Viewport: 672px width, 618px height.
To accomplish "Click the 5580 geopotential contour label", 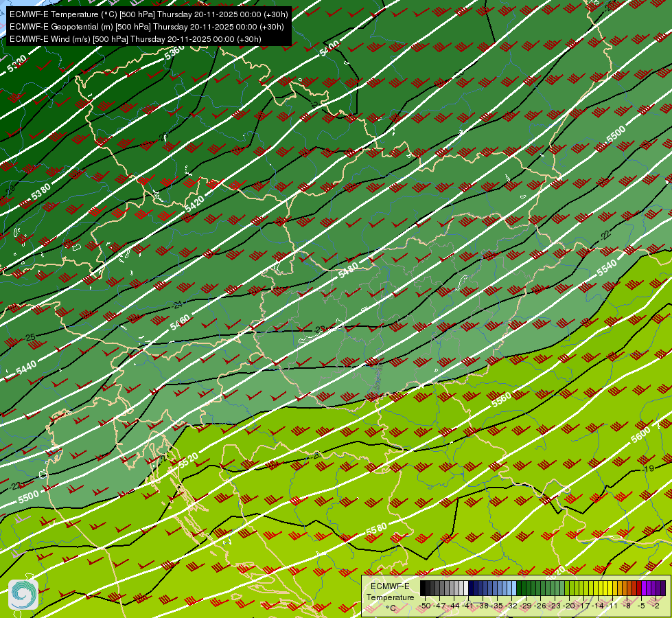I will tap(377, 529).
